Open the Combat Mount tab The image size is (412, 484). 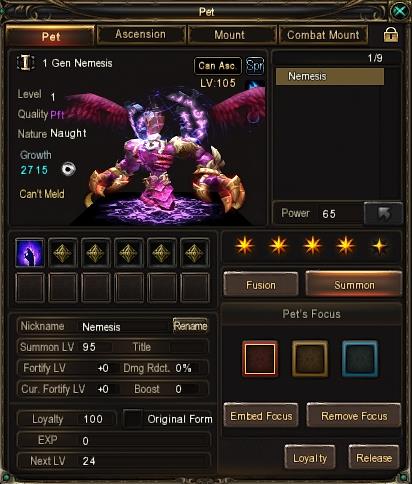(323, 35)
